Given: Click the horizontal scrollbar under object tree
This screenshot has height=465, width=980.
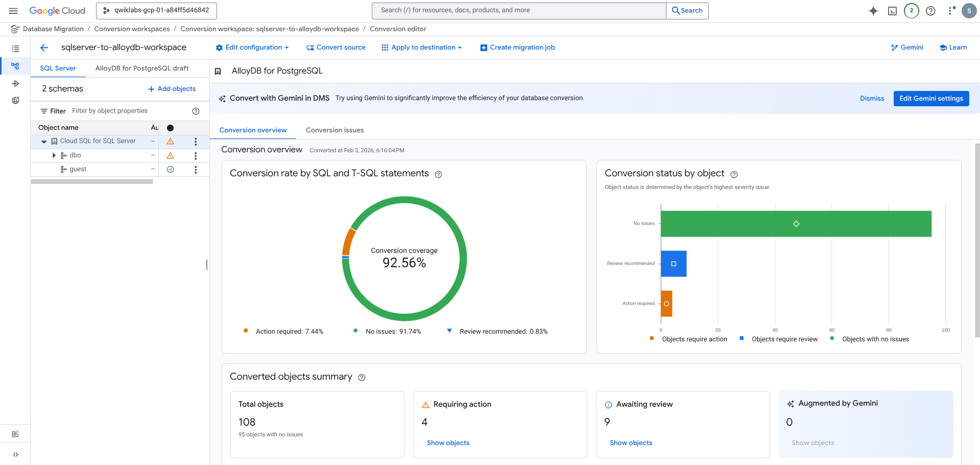Looking at the screenshot, I should [92, 181].
